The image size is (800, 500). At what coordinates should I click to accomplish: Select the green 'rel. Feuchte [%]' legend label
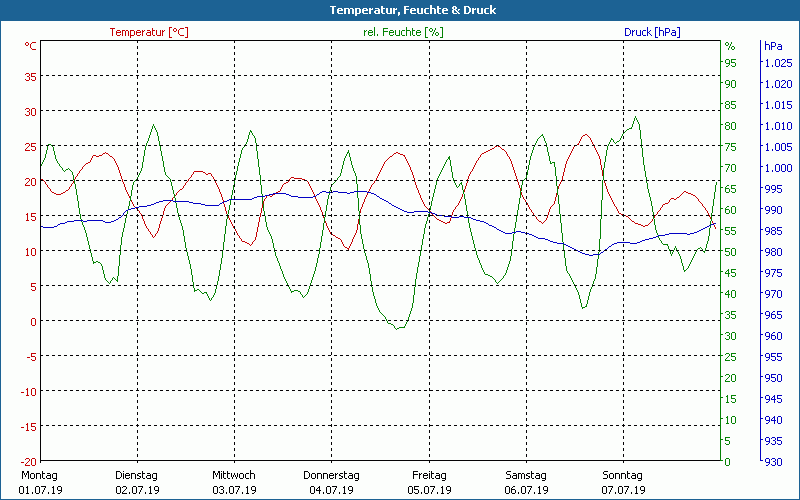tap(403, 32)
